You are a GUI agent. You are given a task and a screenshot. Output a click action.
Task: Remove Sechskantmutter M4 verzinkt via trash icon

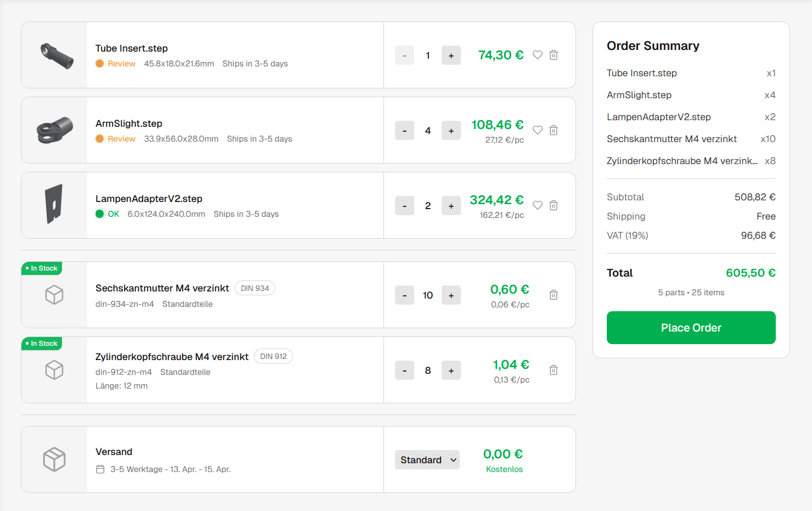click(x=554, y=295)
